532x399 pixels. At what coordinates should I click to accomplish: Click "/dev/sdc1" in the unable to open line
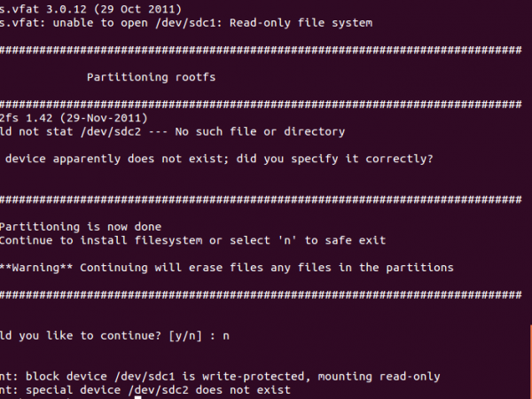(x=189, y=22)
